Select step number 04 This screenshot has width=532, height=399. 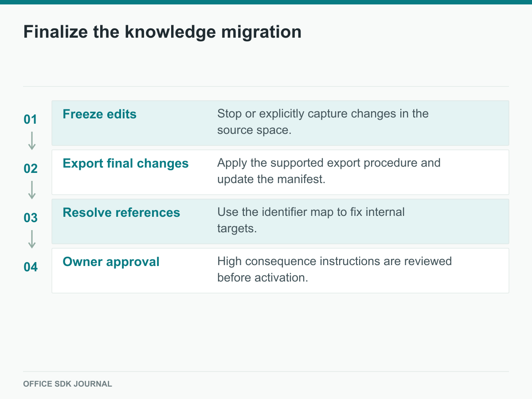[x=30, y=267]
